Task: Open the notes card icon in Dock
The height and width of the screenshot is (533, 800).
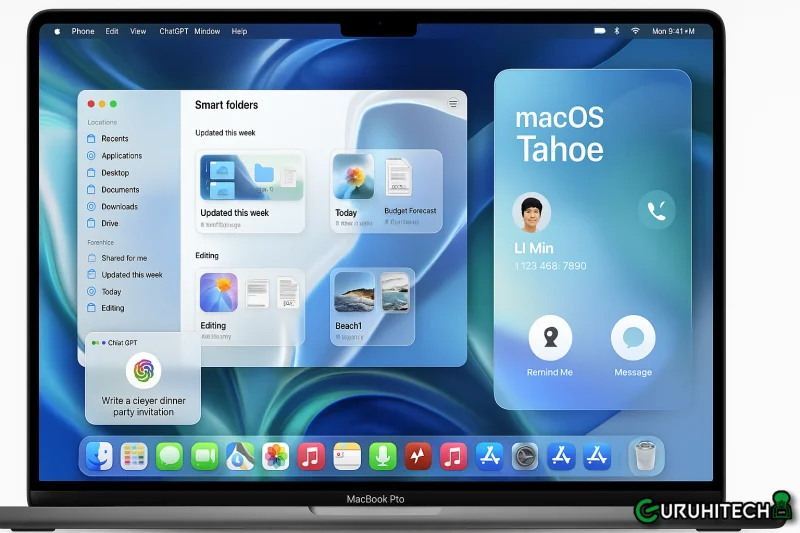Action: point(347,455)
